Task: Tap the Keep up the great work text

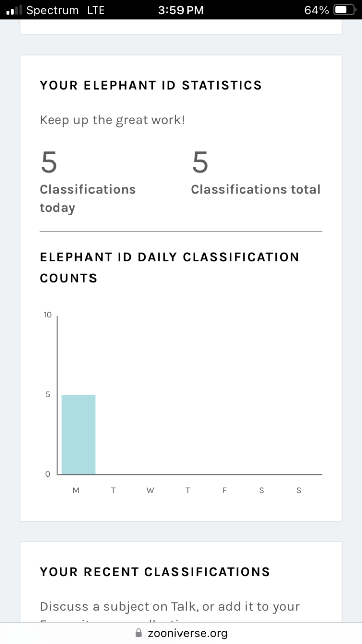Action: 112,120
